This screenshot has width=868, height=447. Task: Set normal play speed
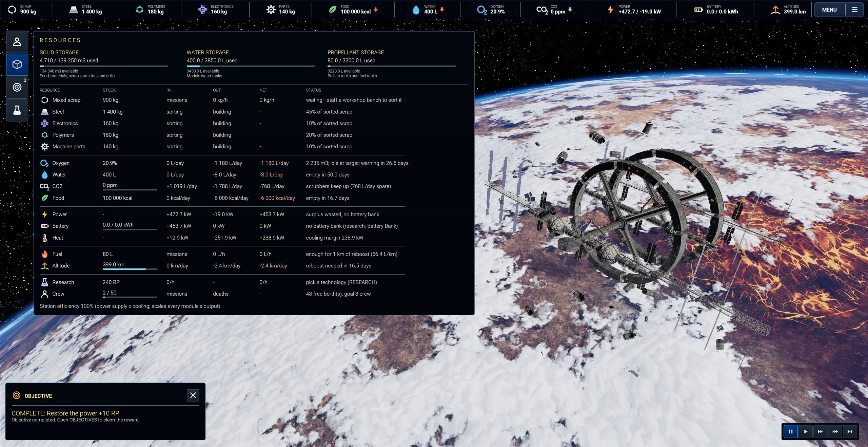coord(806,431)
